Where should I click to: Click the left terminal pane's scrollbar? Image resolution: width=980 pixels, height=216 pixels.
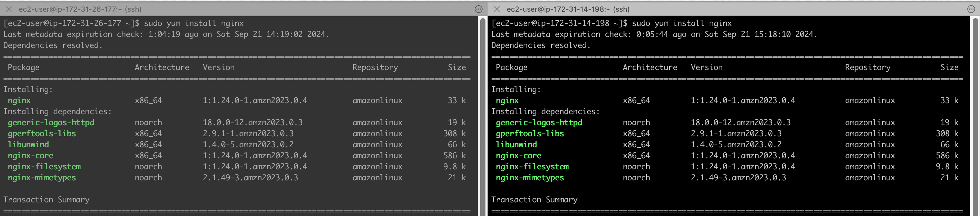click(x=483, y=114)
